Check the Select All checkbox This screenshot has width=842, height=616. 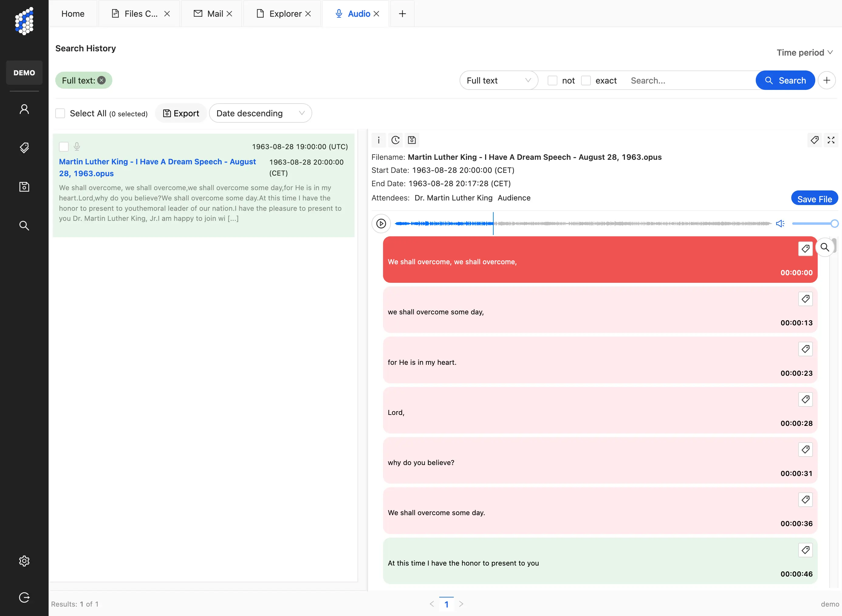(x=60, y=113)
